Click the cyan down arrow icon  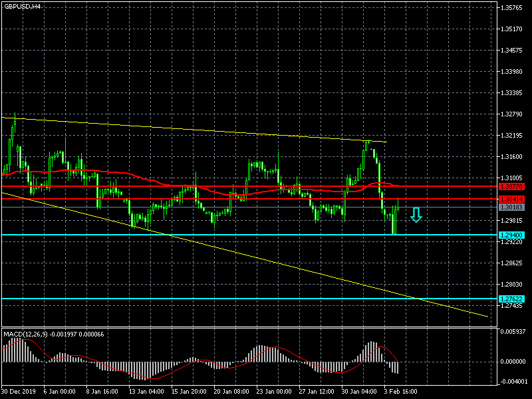(416, 214)
